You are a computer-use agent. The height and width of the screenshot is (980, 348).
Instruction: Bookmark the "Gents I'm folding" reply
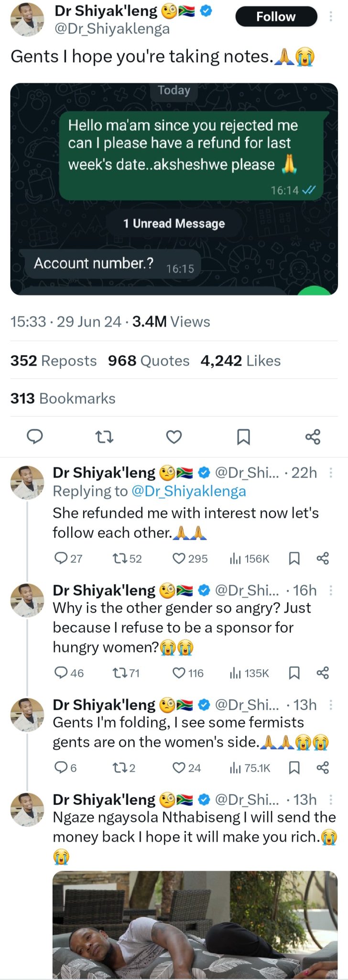(294, 768)
